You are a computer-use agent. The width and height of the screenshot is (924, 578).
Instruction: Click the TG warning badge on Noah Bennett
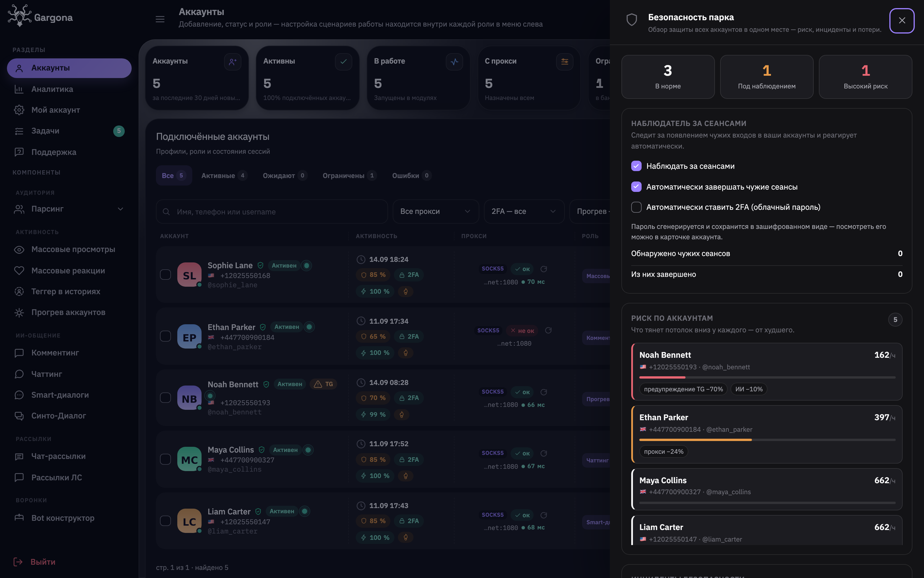pos(323,384)
